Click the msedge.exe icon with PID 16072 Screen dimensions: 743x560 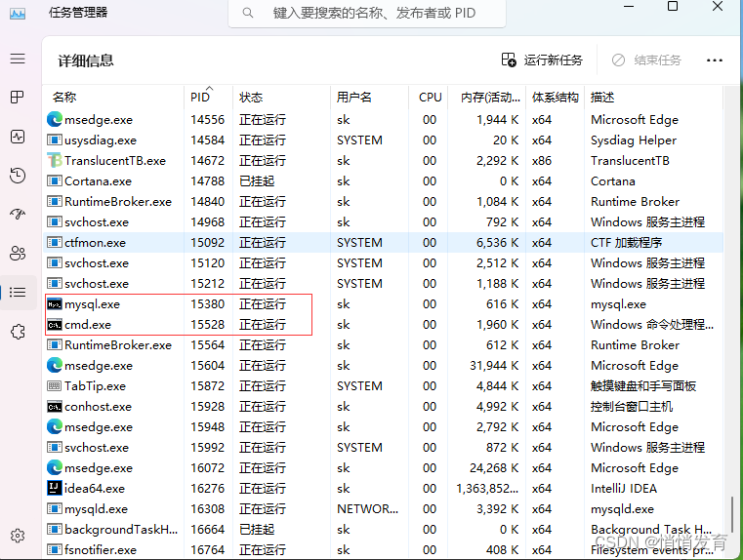(x=55, y=467)
